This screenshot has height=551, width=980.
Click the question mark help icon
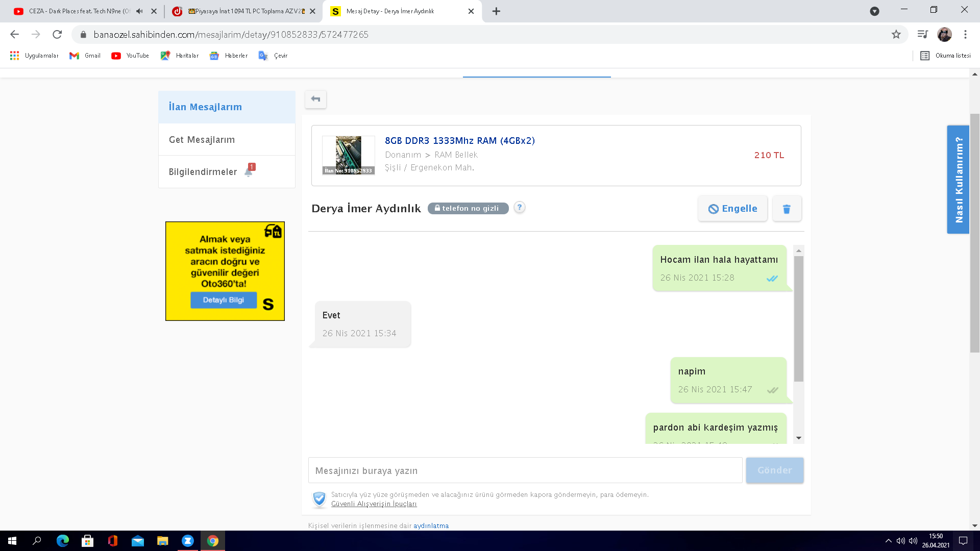(519, 207)
